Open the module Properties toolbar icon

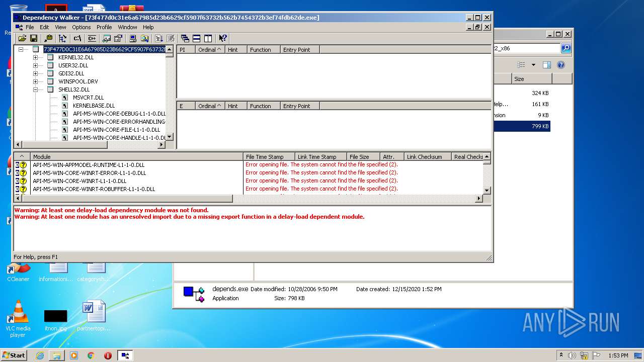point(118,38)
